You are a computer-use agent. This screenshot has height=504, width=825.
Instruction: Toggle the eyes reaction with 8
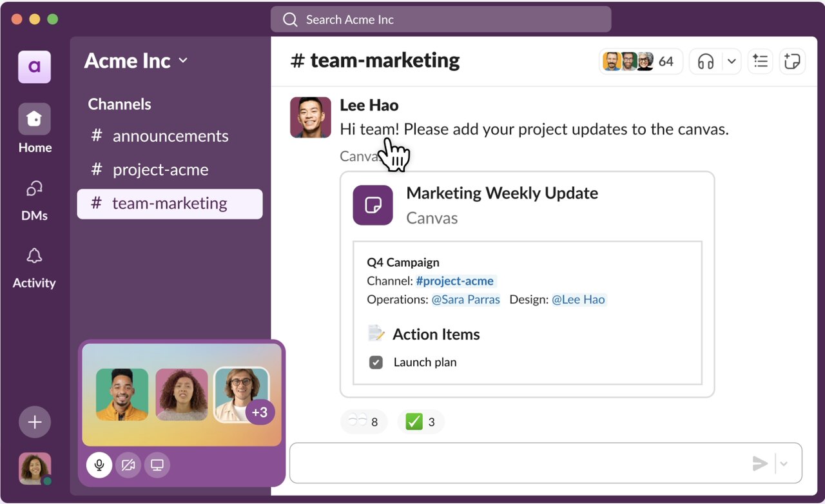(364, 422)
